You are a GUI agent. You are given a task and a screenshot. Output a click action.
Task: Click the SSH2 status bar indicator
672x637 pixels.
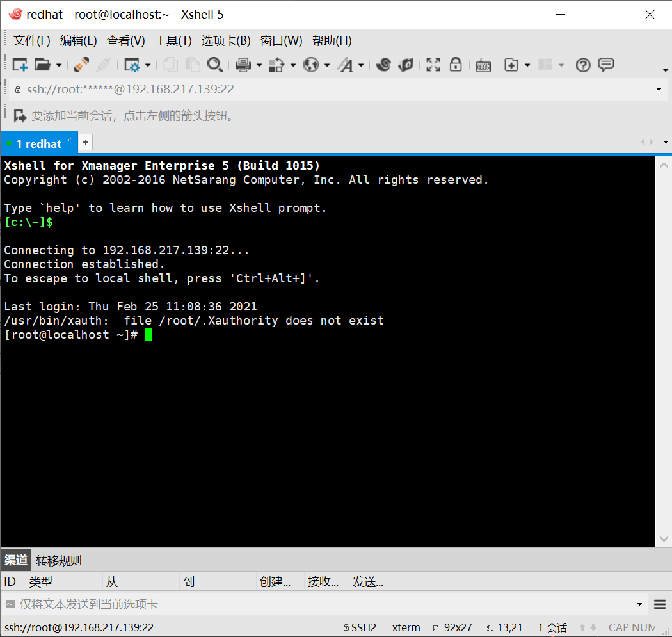pos(360,627)
